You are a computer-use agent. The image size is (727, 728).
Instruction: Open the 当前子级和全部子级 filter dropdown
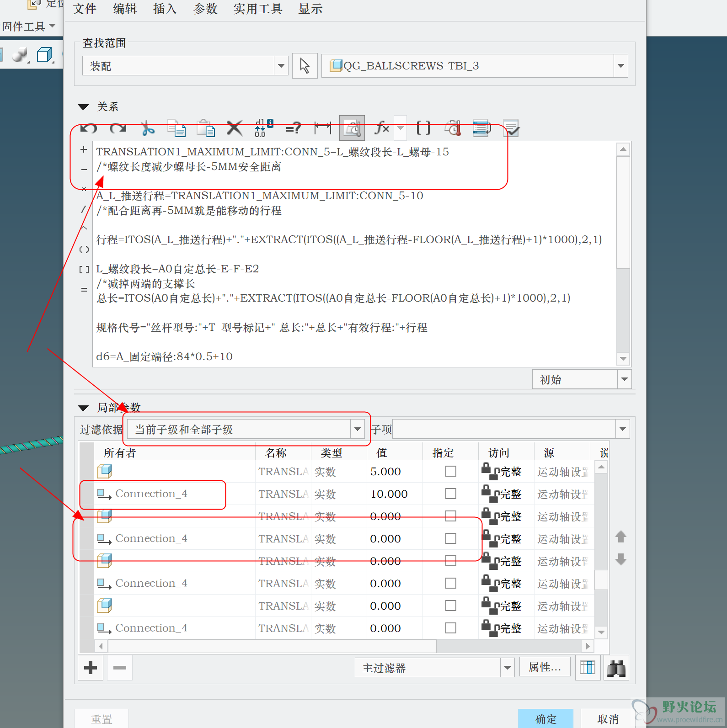point(358,429)
